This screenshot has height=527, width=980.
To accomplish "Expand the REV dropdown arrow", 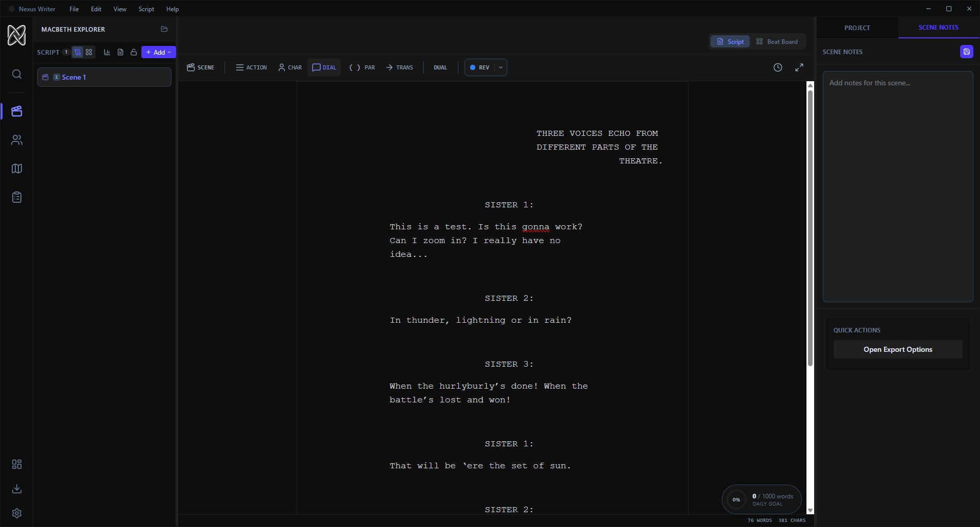I will [501, 67].
